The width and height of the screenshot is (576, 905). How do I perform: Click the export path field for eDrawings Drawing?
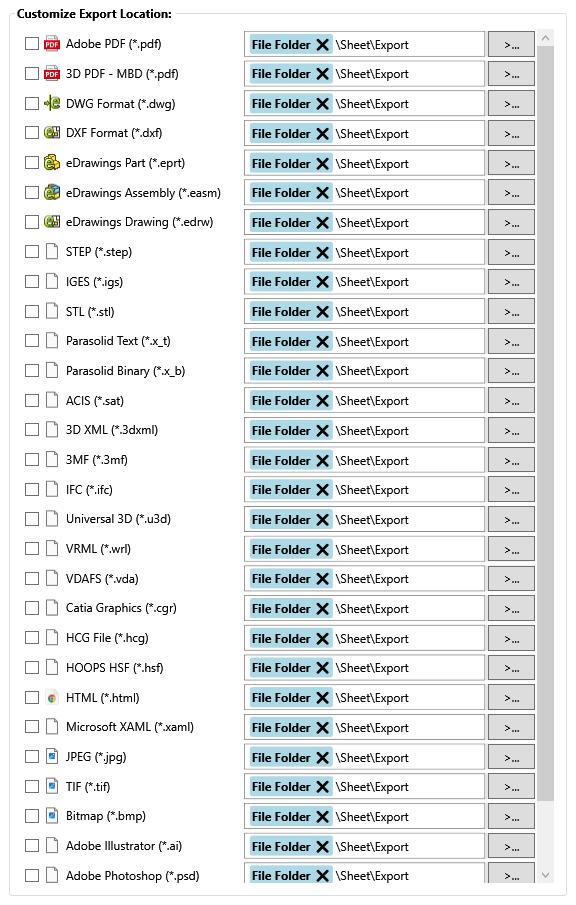[364, 222]
